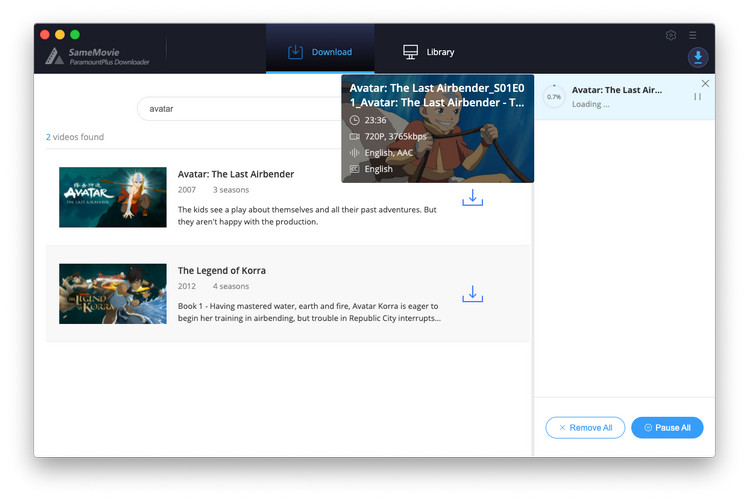This screenshot has height=502, width=749.
Task: Click the Avatar: The Last Airbender title
Action: coord(236,174)
